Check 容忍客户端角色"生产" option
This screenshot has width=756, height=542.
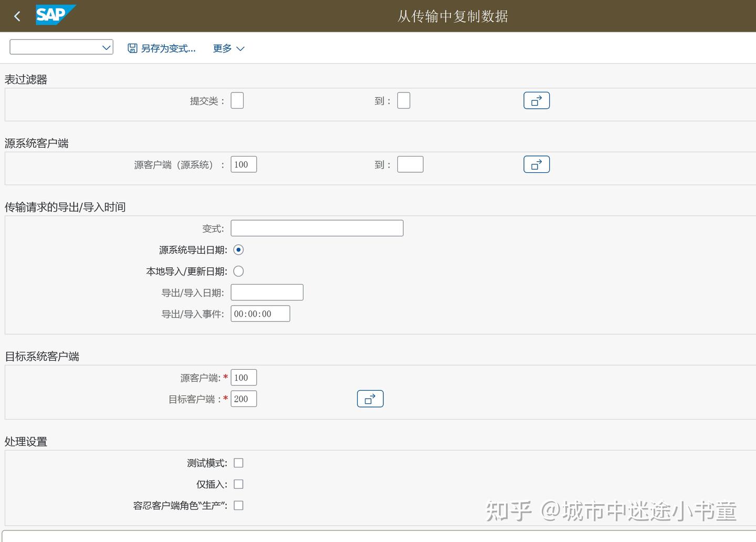click(x=238, y=505)
